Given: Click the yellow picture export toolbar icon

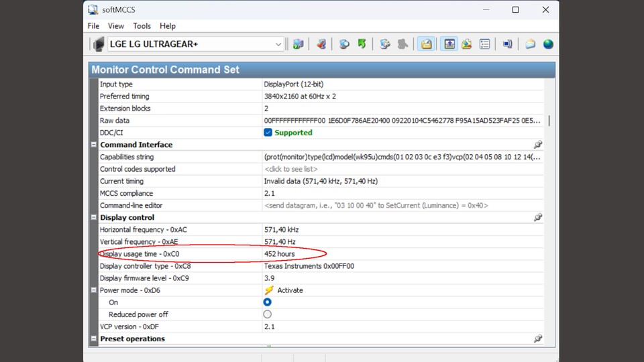Looking at the screenshot, I should point(467,44).
